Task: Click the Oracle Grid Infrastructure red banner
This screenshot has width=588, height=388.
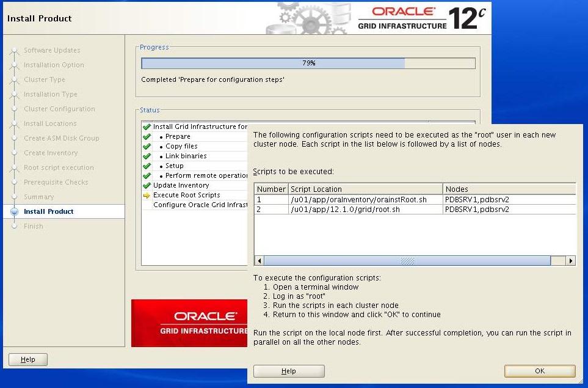Action: pos(189,323)
